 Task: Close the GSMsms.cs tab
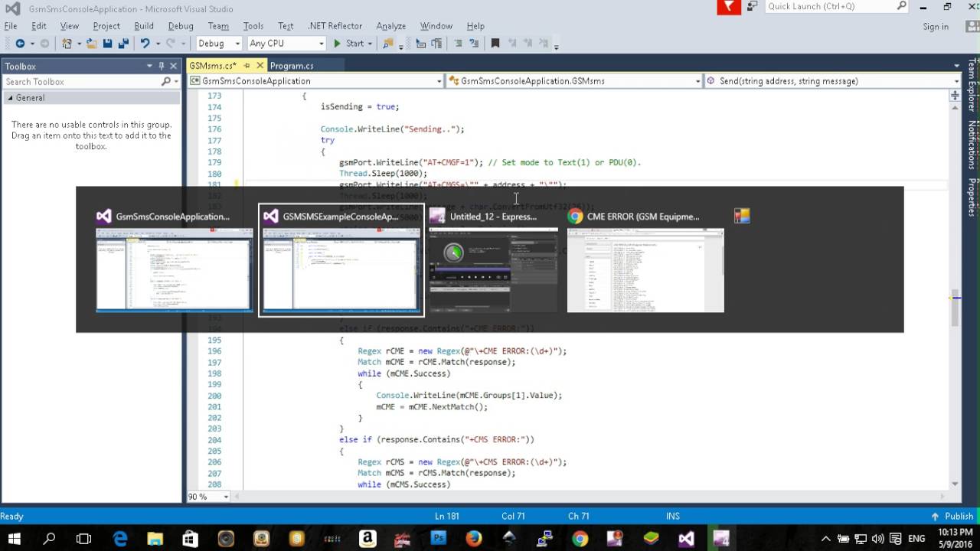point(260,66)
